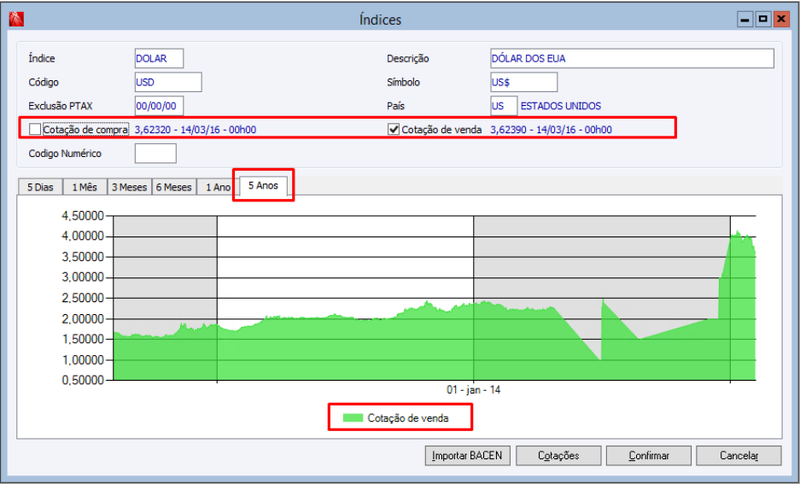
Task: Enable the Cotação de compra checkbox
Action: (35, 130)
